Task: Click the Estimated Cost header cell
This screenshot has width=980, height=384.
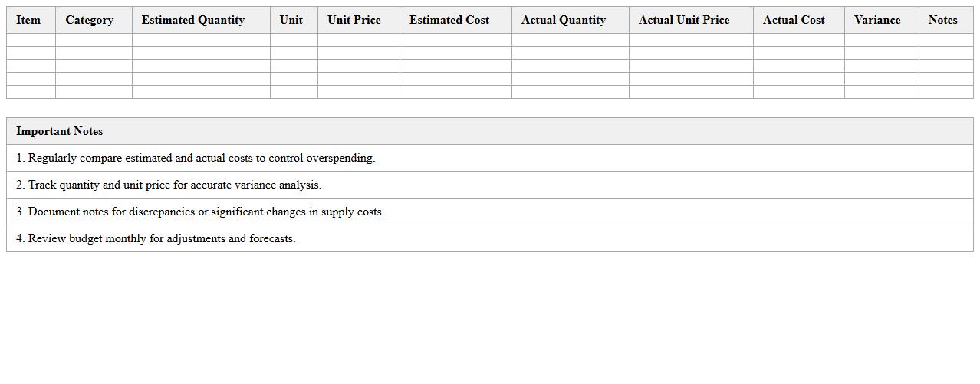Action: pos(449,20)
